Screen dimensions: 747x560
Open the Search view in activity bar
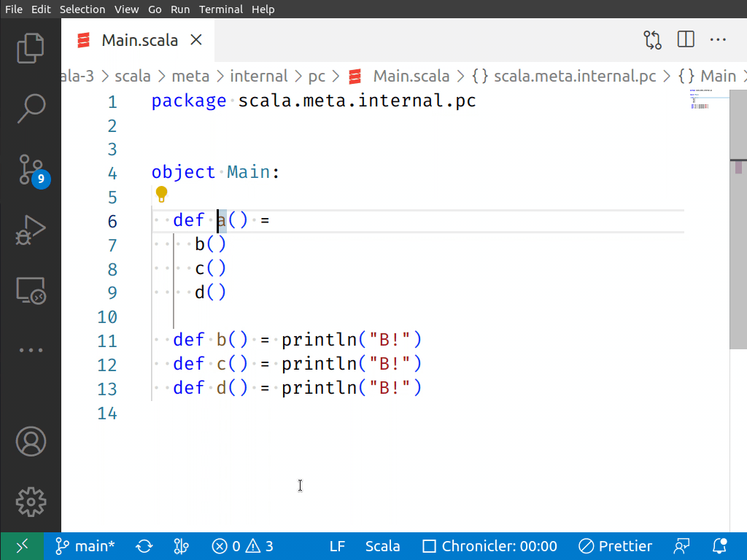click(31, 109)
